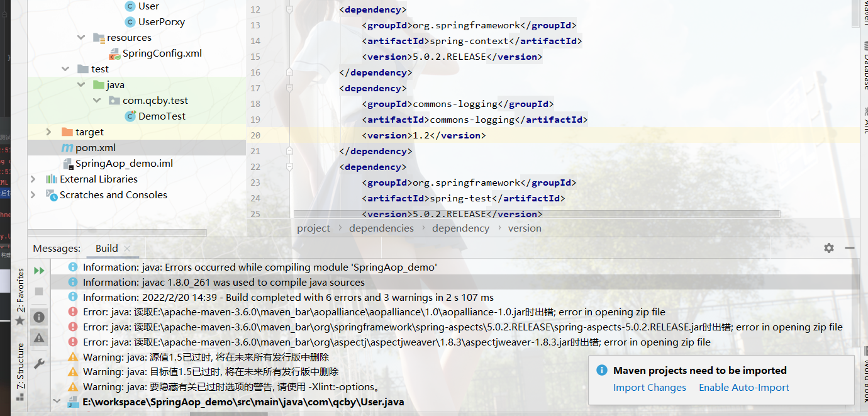The image size is (868, 416).
Task: Fold the dependency block at line 12
Action: click(x=289, y=9)
